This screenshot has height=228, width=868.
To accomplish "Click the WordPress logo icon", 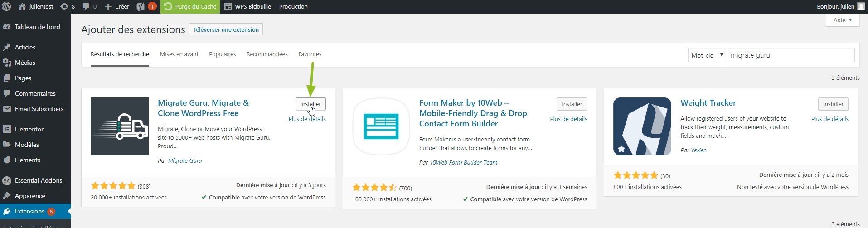I will (7, 6).
